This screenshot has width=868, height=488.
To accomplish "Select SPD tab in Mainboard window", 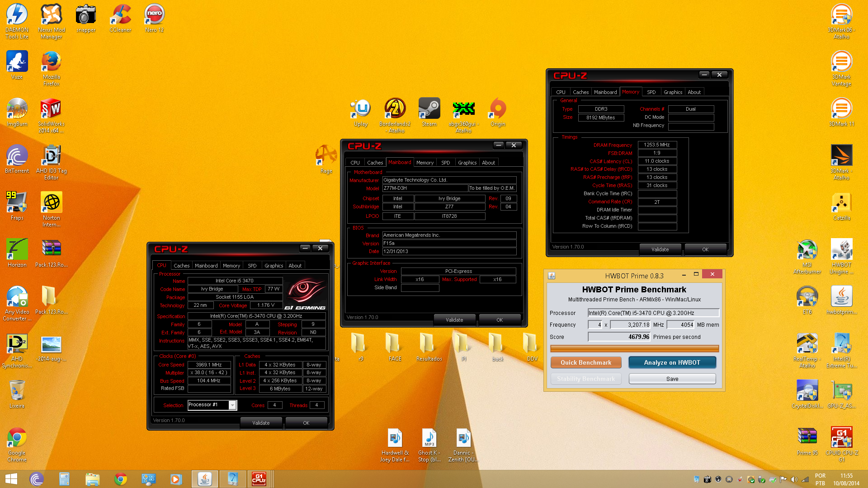I will click(x=445, y=163).
